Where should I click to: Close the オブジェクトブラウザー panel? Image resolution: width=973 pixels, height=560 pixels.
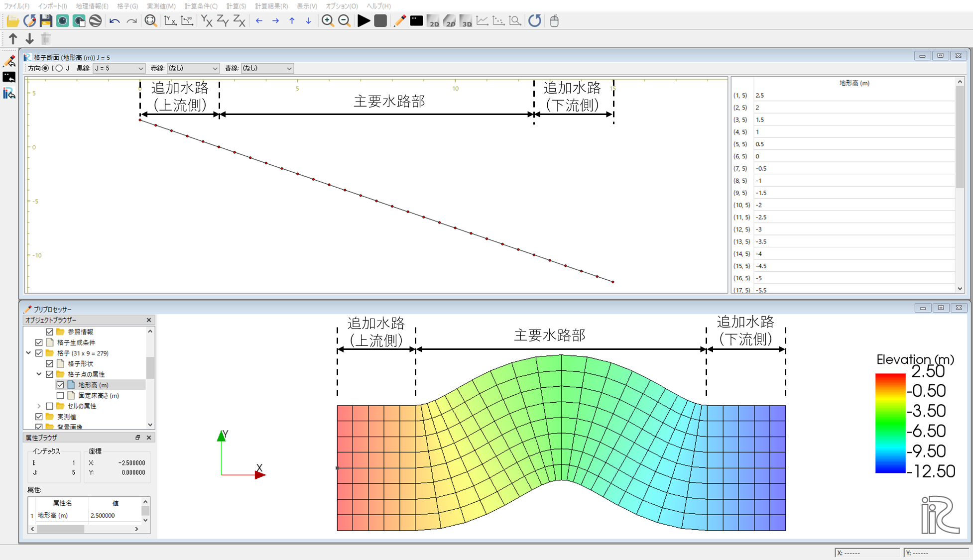point(149,320)
